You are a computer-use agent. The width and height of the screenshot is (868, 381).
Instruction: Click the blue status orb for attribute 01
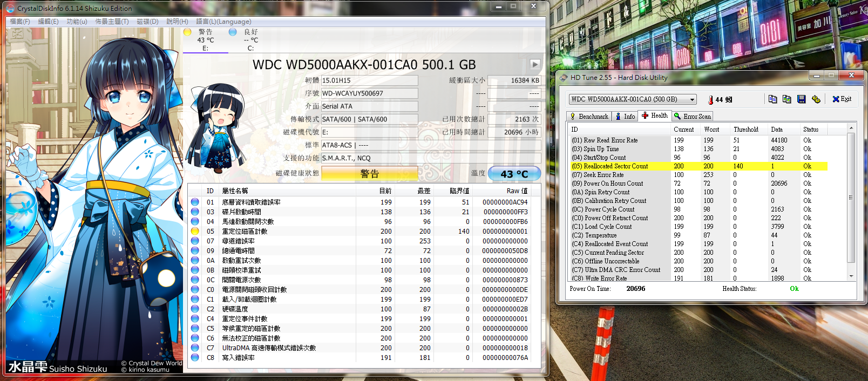tap(195, 202)
